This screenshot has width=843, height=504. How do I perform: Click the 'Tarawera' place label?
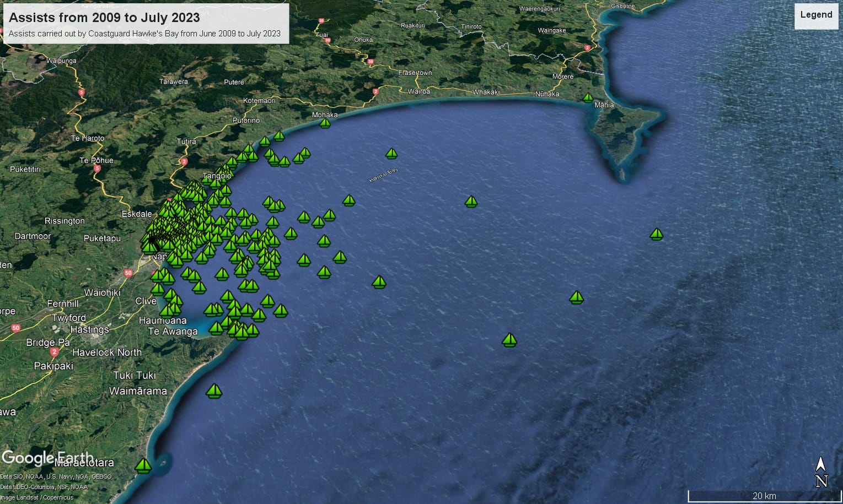(x=174, y=82)
